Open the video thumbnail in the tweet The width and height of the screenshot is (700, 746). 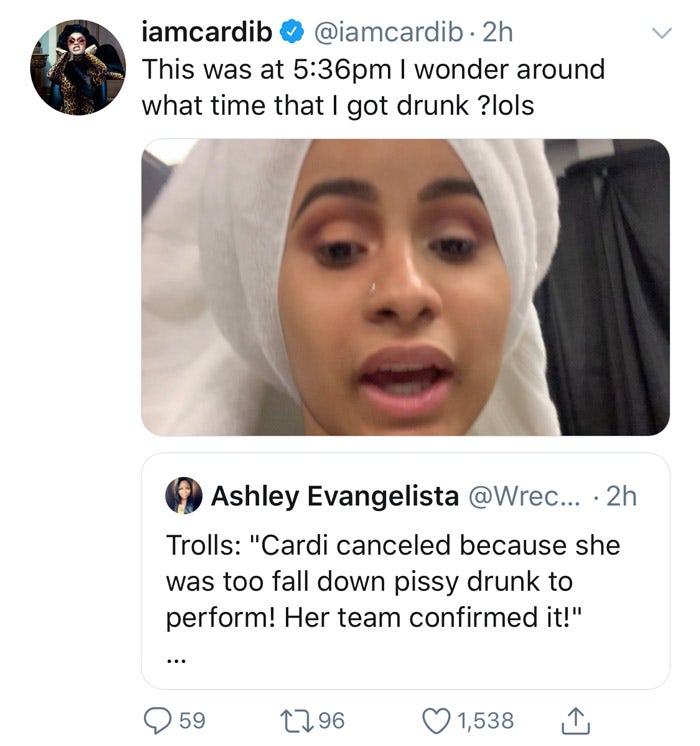click(x=405, y=287)
